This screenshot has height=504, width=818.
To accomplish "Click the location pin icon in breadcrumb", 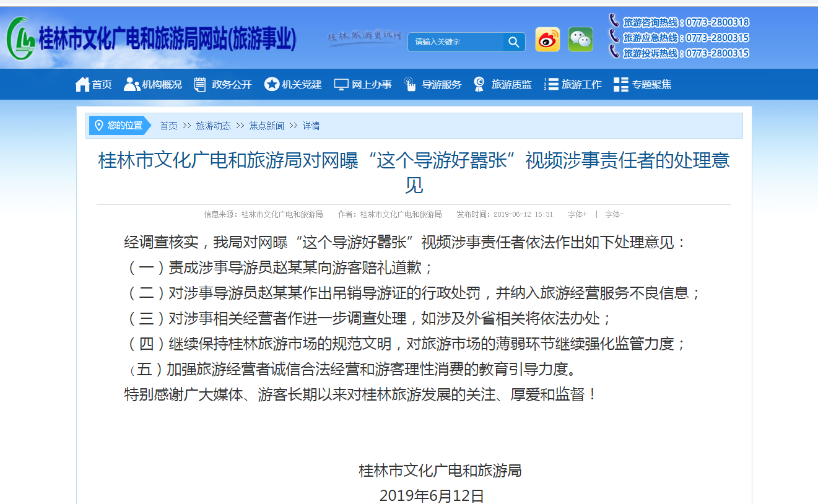I will click(x=99, y=126).
